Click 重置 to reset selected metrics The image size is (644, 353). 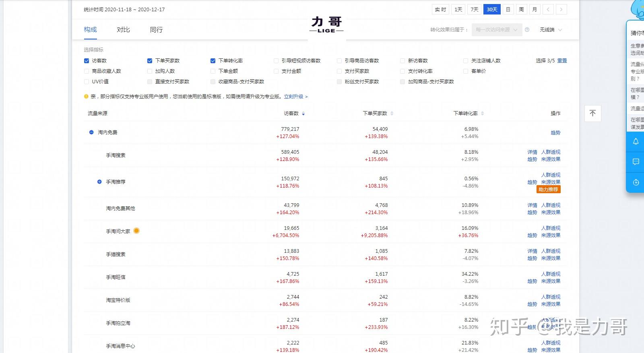coord(562,61)
